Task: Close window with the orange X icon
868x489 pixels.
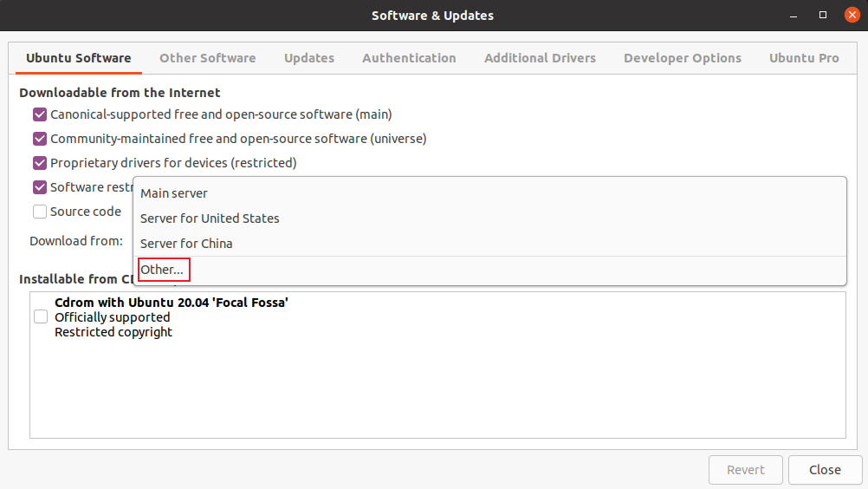Action: pos(852,16)
